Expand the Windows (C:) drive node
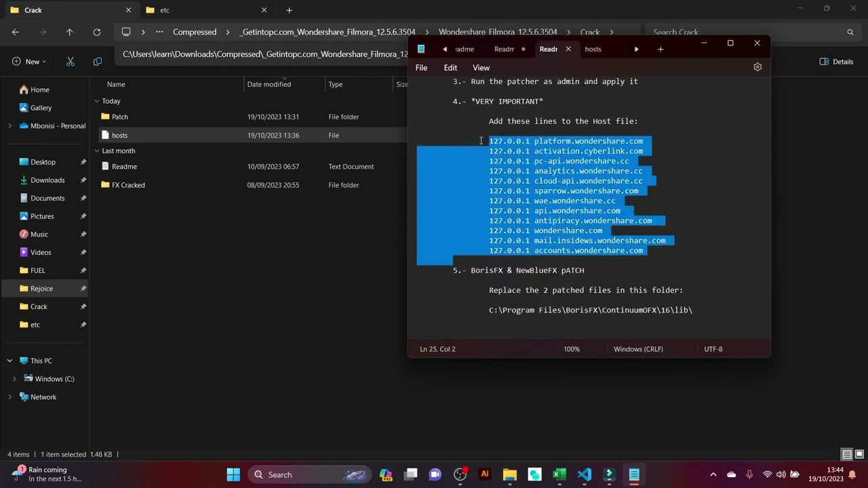 [x=14, y=379]
